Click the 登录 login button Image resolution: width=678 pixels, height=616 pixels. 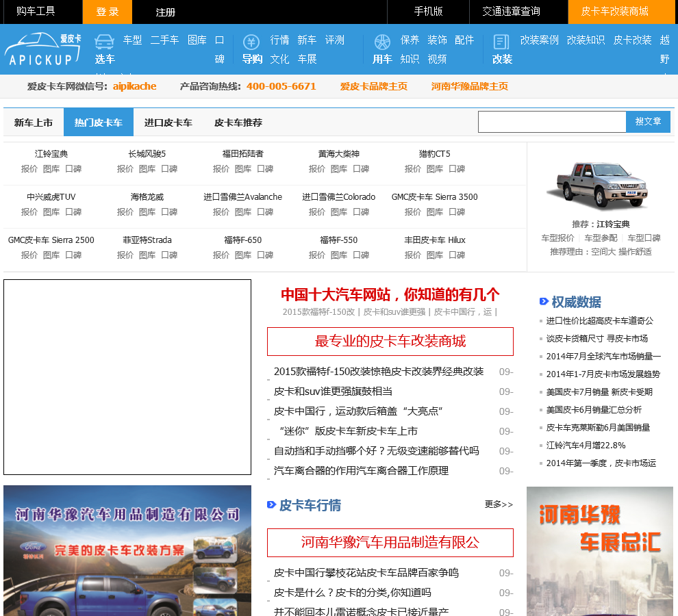tap(108, 12)
